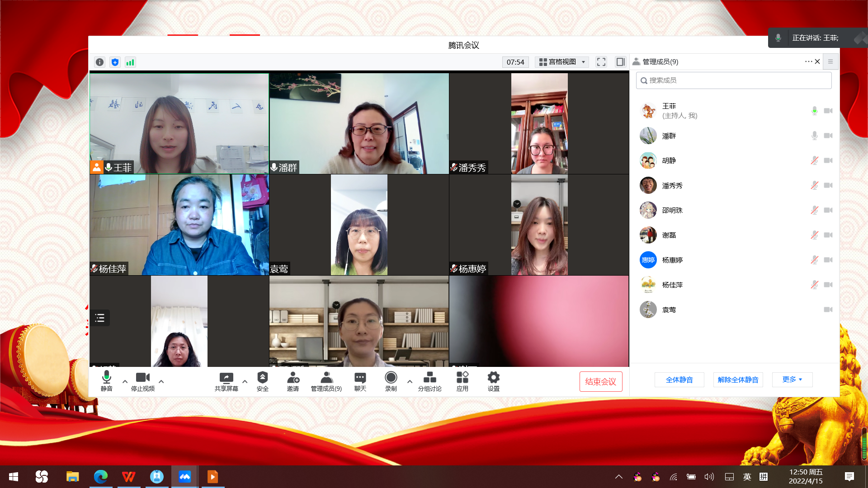Screen dimensions: 868x488
Task: Click the red 结束会议 button
Action: 600,381
